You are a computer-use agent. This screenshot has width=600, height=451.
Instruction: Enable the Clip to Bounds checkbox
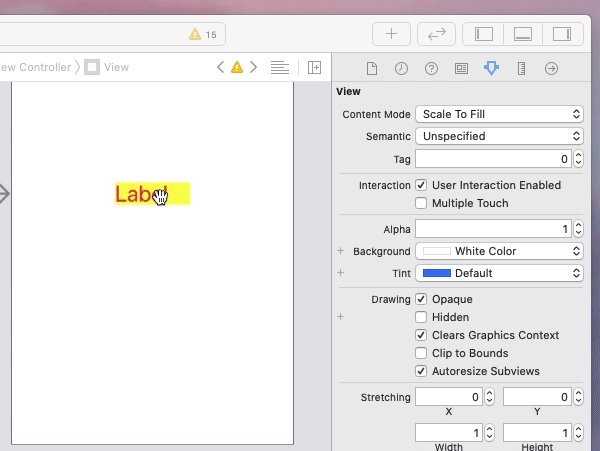coord(421,353)
